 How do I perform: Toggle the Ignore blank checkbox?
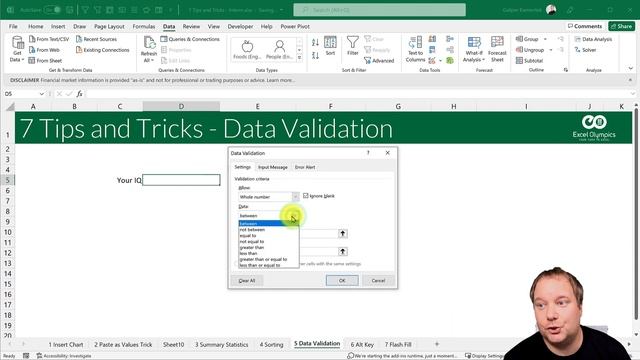306,196
